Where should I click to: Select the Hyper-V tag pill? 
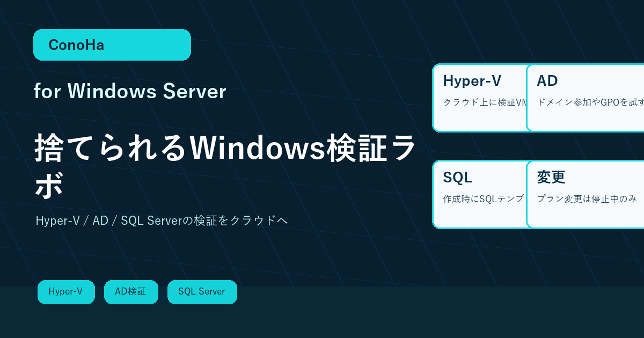click(x=66, y=292)
